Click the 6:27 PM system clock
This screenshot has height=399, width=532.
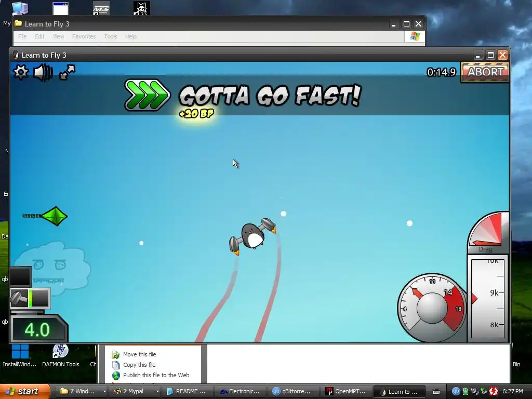point(513,391)
